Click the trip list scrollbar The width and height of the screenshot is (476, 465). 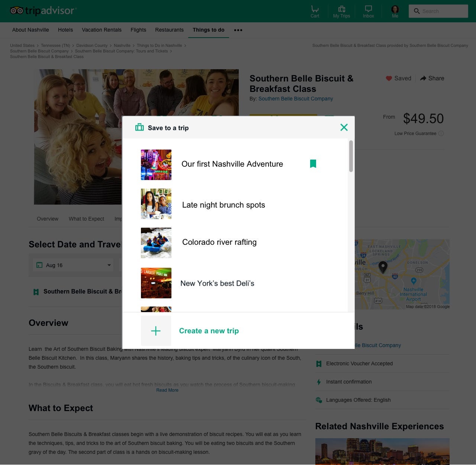351,156
